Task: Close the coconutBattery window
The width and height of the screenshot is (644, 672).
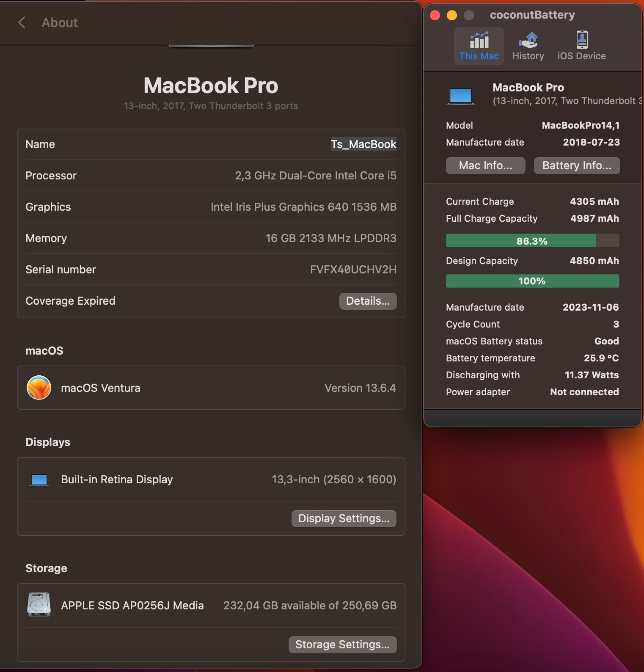Action: pos(435,15)
